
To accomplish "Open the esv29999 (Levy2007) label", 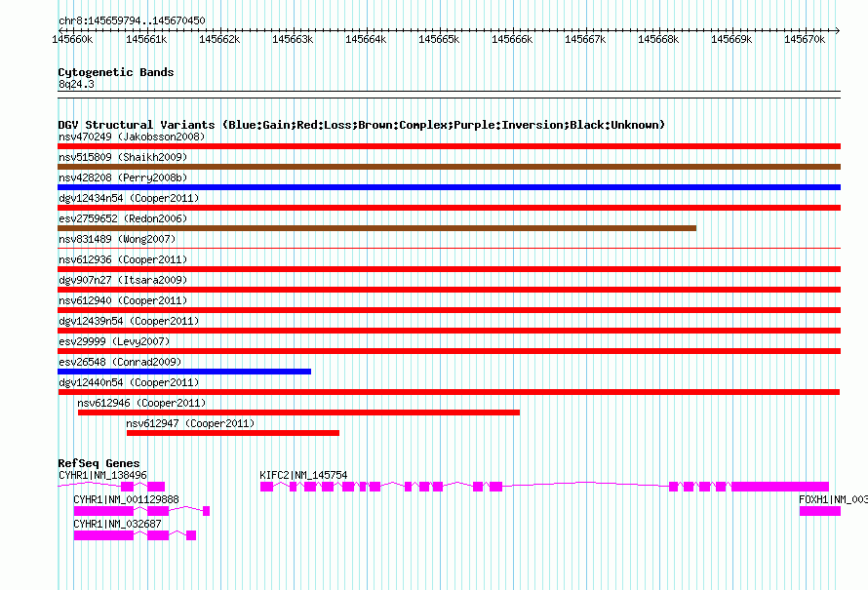I will 114,341.
